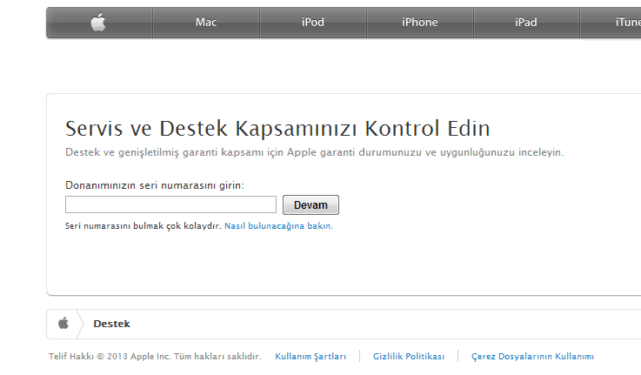Open the Gizlilik Politikası link
Image resolution: width=641 pixels, height=375 pixels.
pos(408,356)
